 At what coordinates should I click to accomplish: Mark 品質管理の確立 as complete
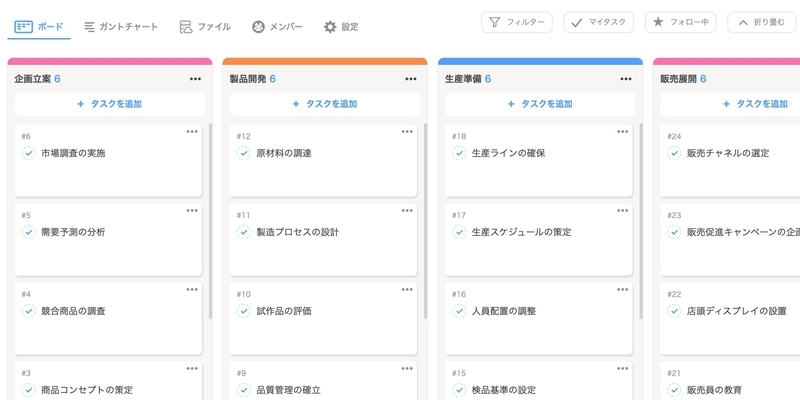click(244, 390)
